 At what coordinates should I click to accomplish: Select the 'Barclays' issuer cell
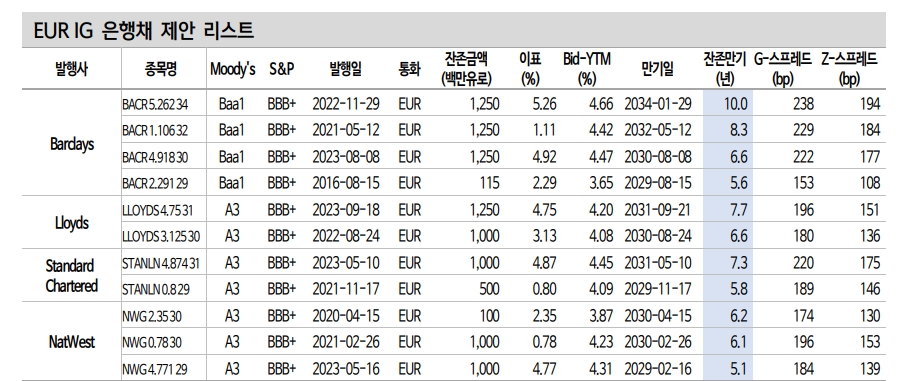72,144
